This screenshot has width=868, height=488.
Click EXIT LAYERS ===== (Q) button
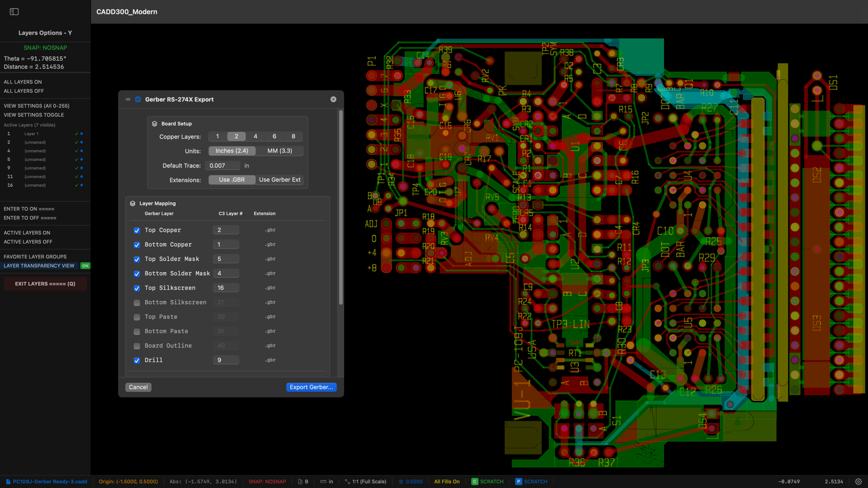(x=45, y=284)
